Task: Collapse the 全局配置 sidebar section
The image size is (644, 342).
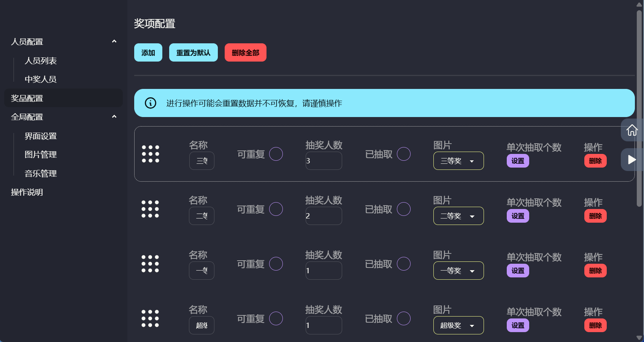Action: point(114,117)
